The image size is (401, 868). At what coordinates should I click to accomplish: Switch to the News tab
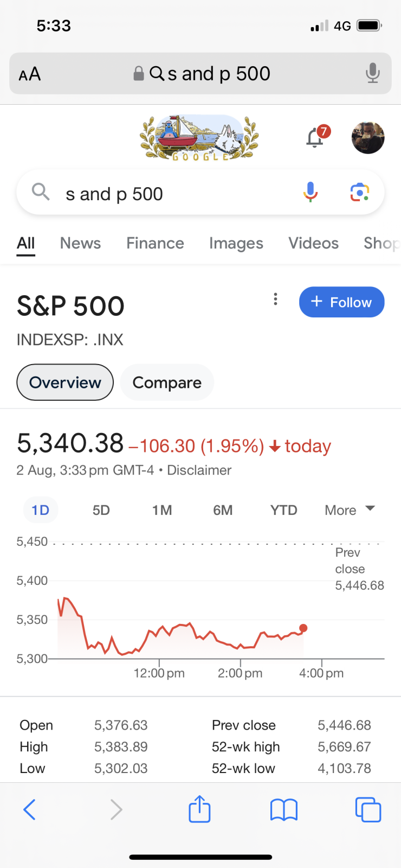[x=80, y=243]
